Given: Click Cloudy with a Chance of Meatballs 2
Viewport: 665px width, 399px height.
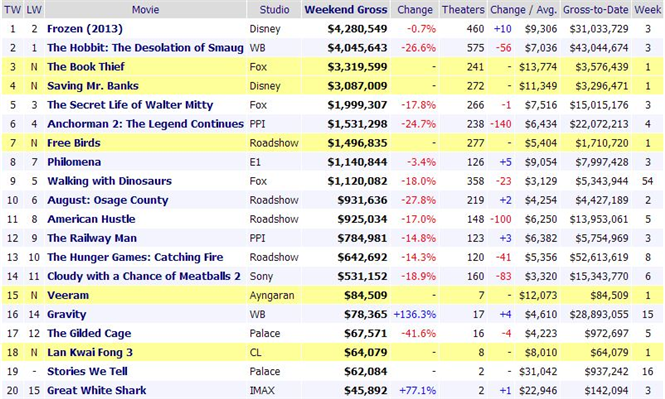Looking at the screenshot, I should [144, 276].
